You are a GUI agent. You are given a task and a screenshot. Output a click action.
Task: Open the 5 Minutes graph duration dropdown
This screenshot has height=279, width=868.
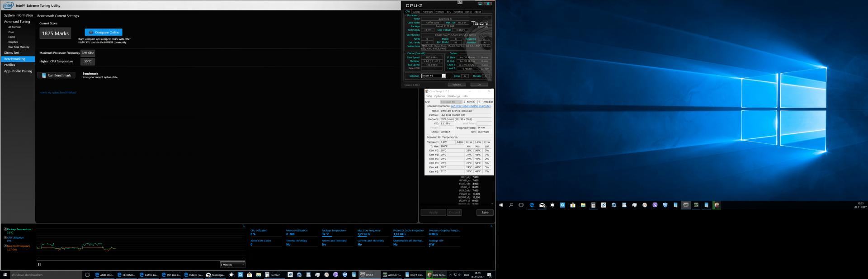point(232,265)
